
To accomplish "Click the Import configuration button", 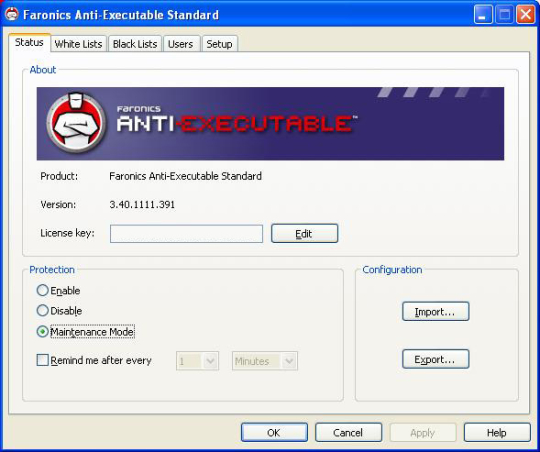I will (x=436, y=311).
